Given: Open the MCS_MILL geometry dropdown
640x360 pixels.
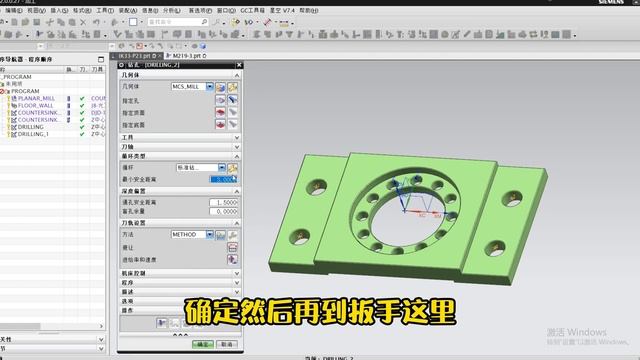Looking at the screenshot, I should (209, 87).
